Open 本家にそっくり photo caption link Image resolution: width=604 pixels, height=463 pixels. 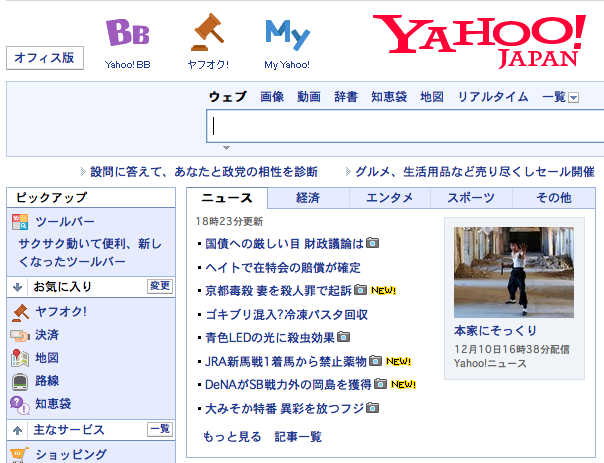495,330
